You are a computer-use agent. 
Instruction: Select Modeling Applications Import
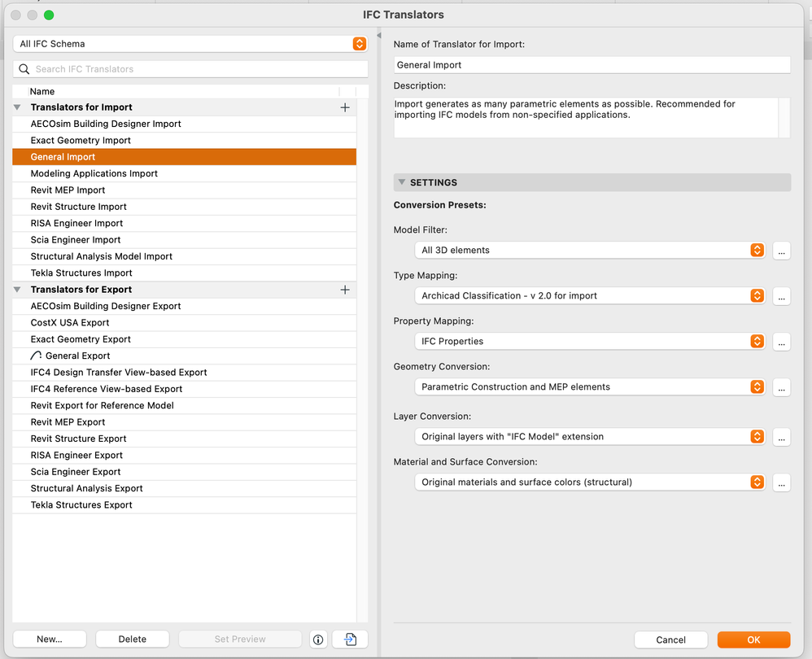(185, 173)
